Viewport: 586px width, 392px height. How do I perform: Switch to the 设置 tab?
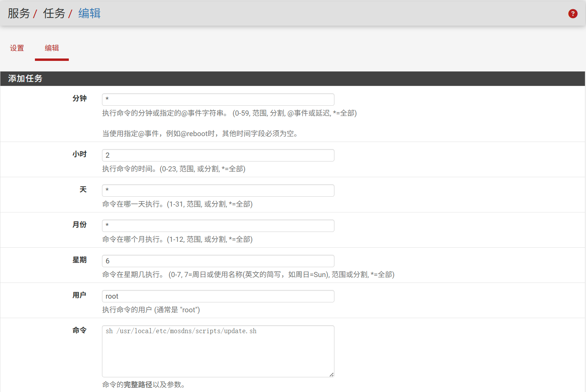17,48
